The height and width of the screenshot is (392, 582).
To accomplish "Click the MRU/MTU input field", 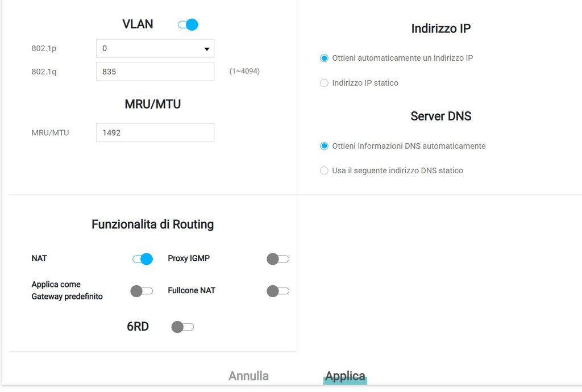I will point(155,132).
